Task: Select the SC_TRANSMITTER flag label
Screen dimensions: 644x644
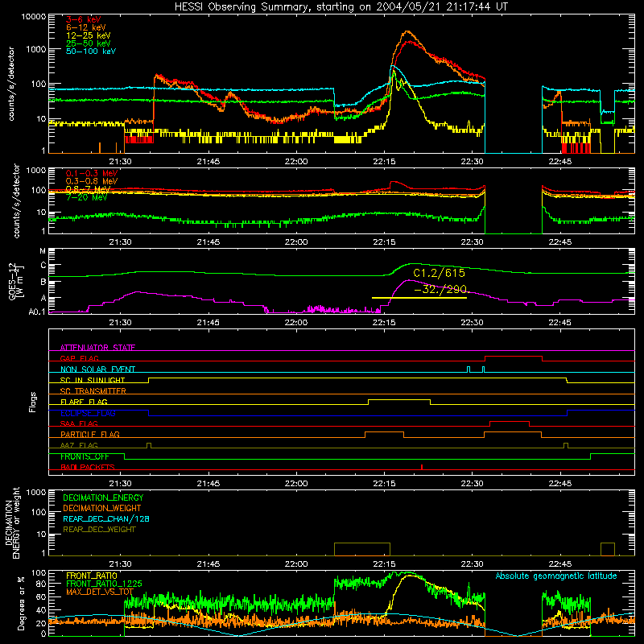Action: [x=93, y=391]
